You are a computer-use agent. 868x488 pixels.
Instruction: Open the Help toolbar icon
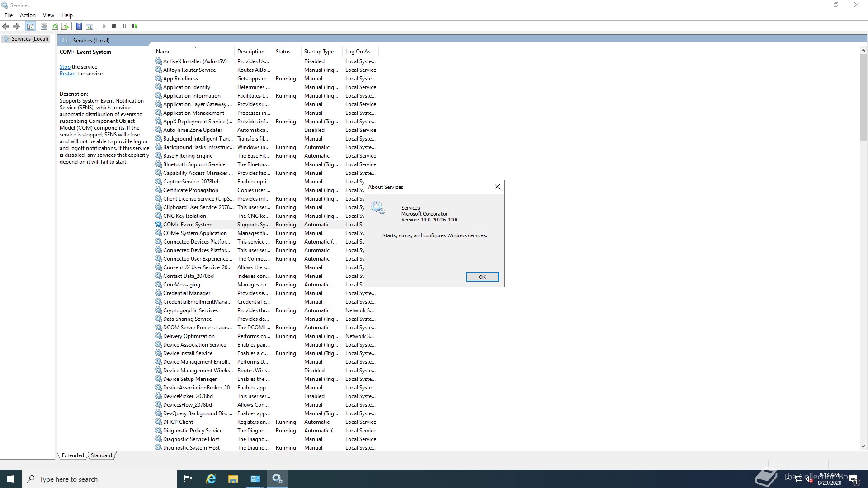point(79,26)
